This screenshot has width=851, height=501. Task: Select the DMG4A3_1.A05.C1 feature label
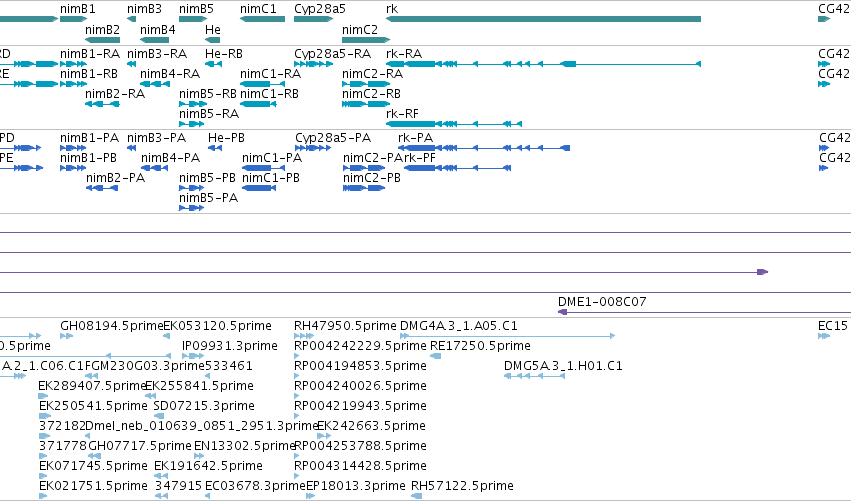(x=459, y=326)
